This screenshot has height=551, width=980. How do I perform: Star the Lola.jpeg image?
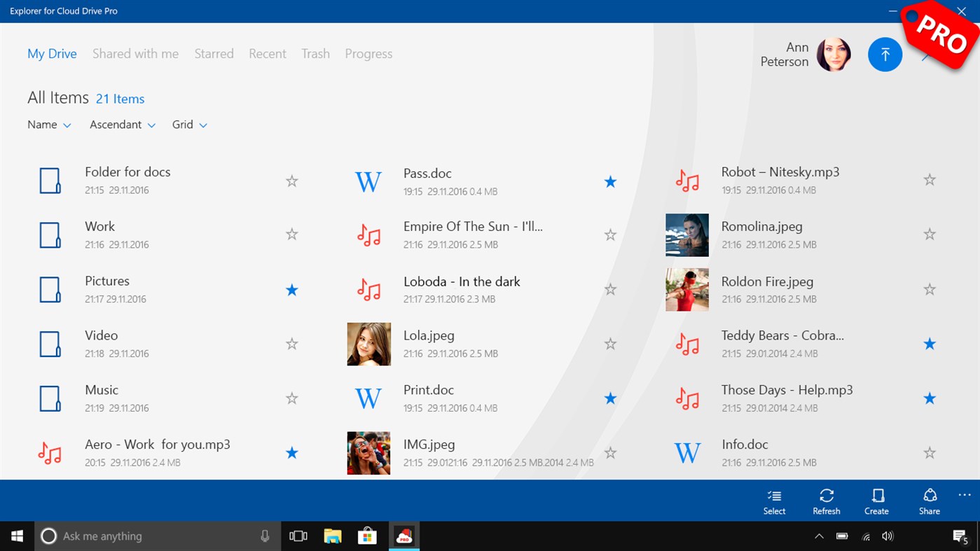pos(610,343)
